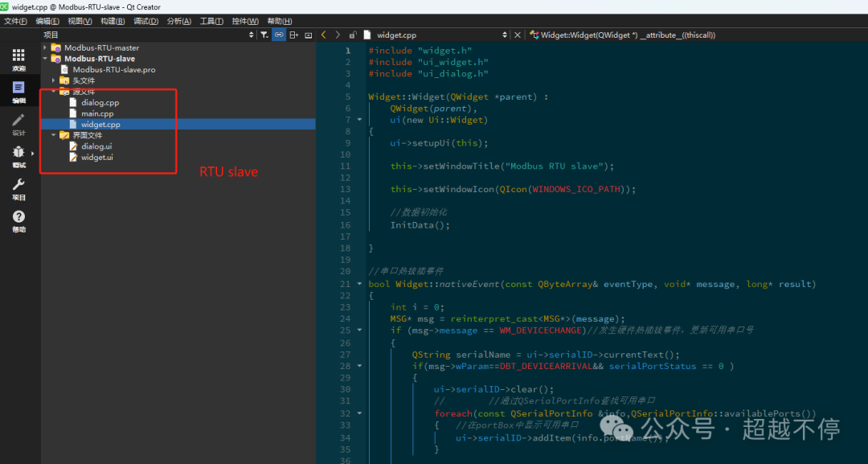Go back with the left arrow navigation icon
Viewport: 868px width, 464px height.
tap(324, 35)
